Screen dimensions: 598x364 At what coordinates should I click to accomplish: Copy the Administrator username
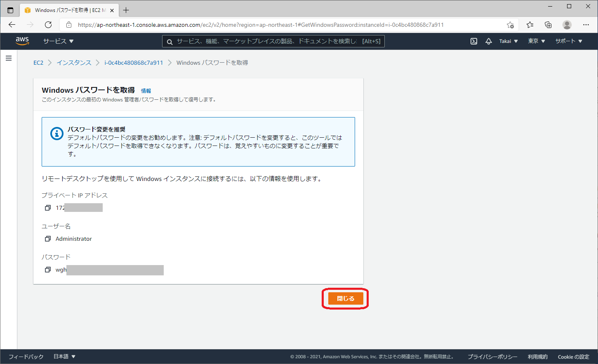pos(47,239)
